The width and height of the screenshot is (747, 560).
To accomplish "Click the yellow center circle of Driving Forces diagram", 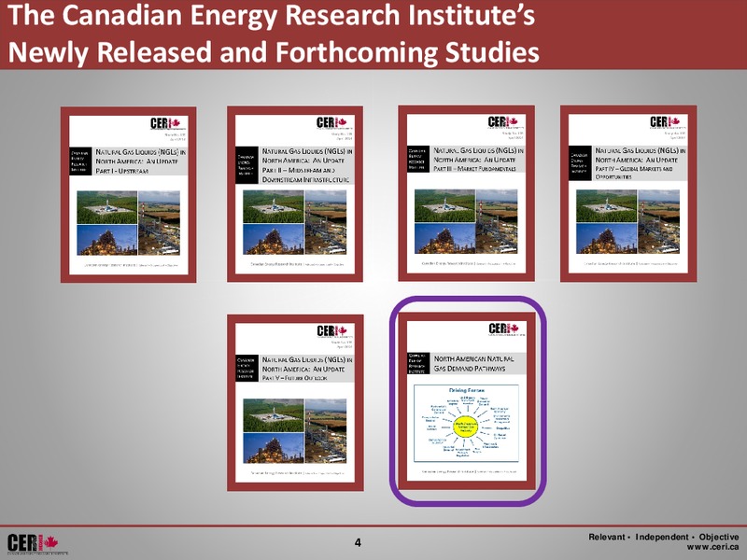I will pos(464,426).
